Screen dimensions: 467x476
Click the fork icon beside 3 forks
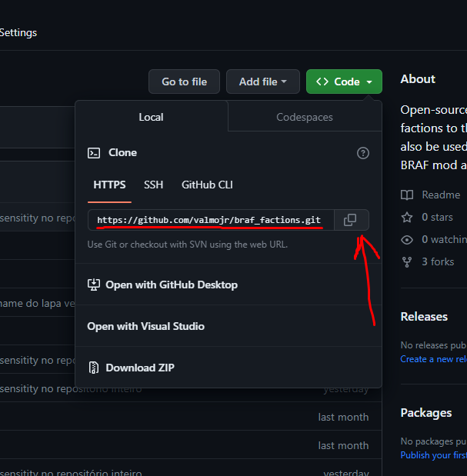click(x=407, y=261)
